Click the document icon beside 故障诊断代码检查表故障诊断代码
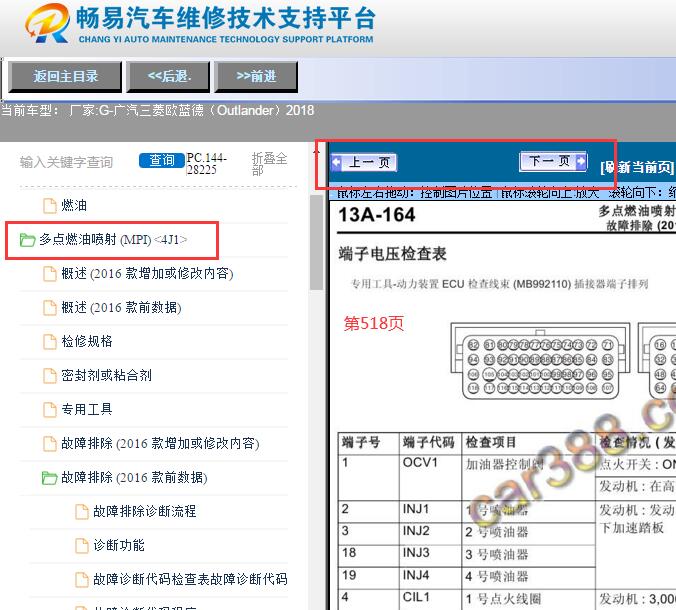 tap(81, 580)
